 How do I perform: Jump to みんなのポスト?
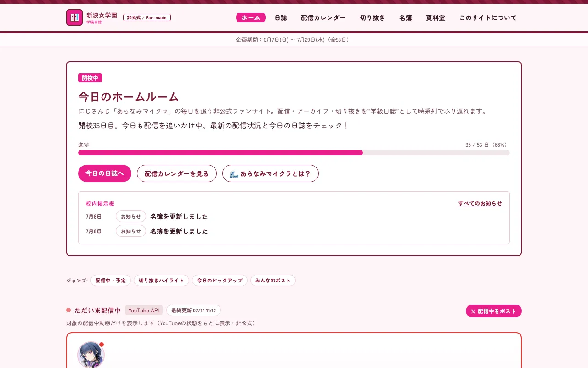click(x=273, y=280)
